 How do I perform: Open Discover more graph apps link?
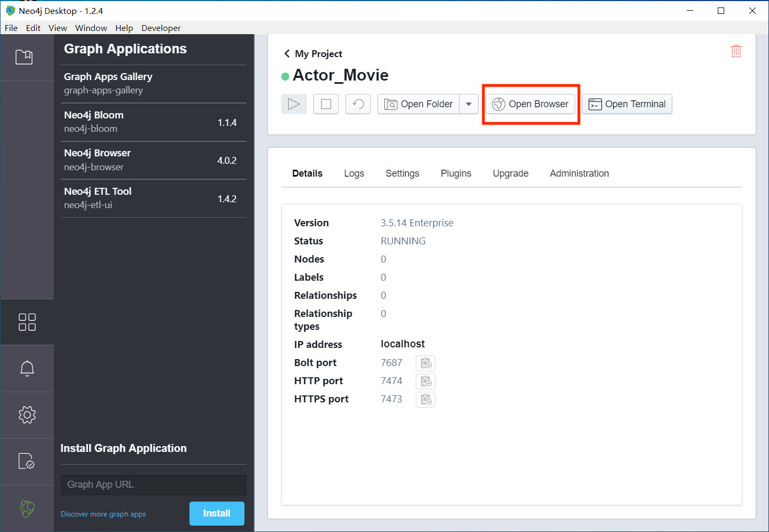coord(103,514)
